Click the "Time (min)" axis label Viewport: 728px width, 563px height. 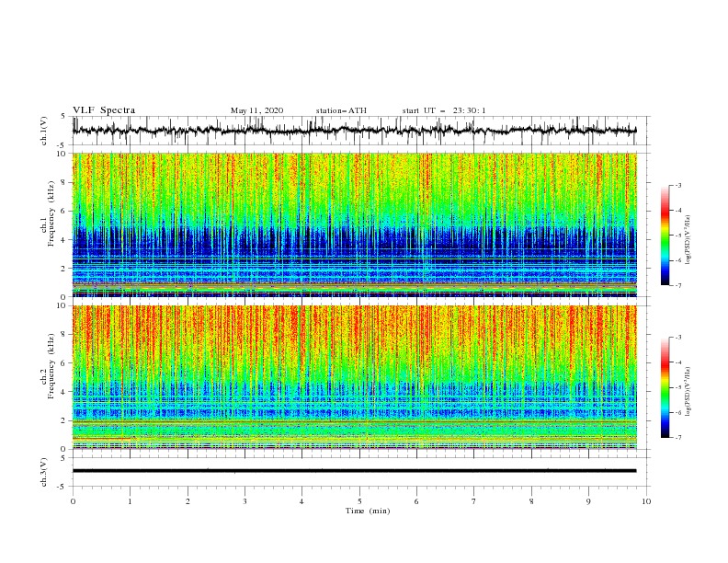[x=368, y=511]
